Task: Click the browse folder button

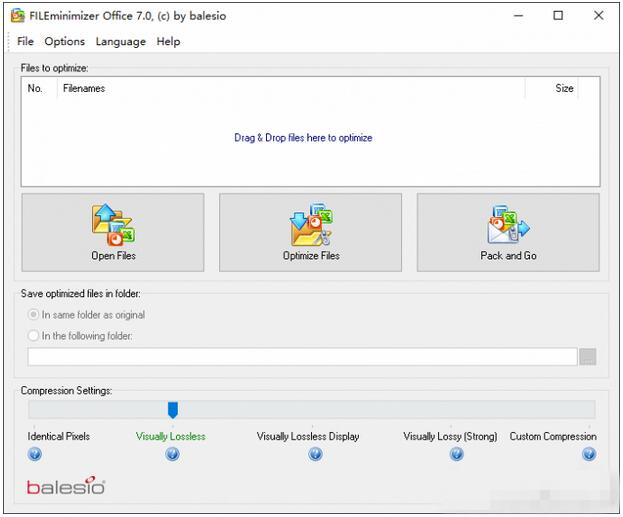Action: [588, 357]
